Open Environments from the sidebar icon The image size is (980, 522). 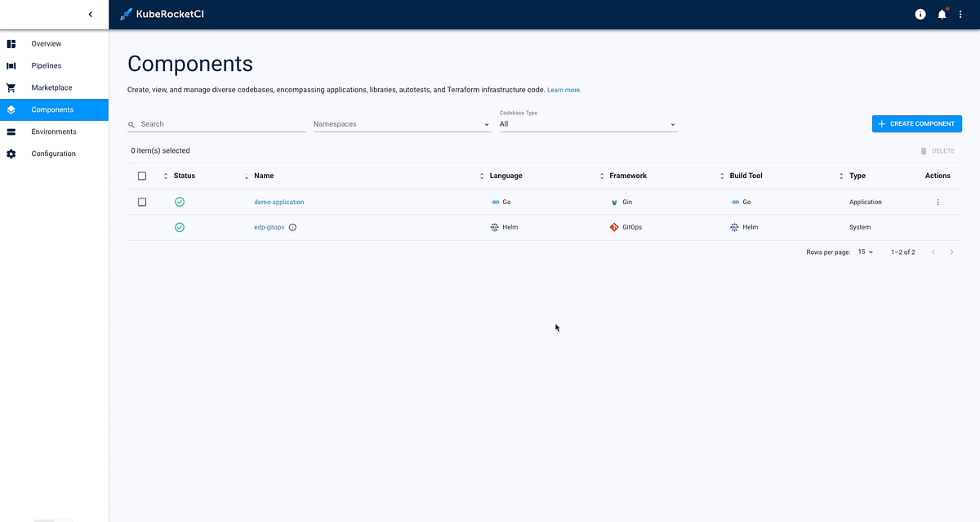click(11, 132)
